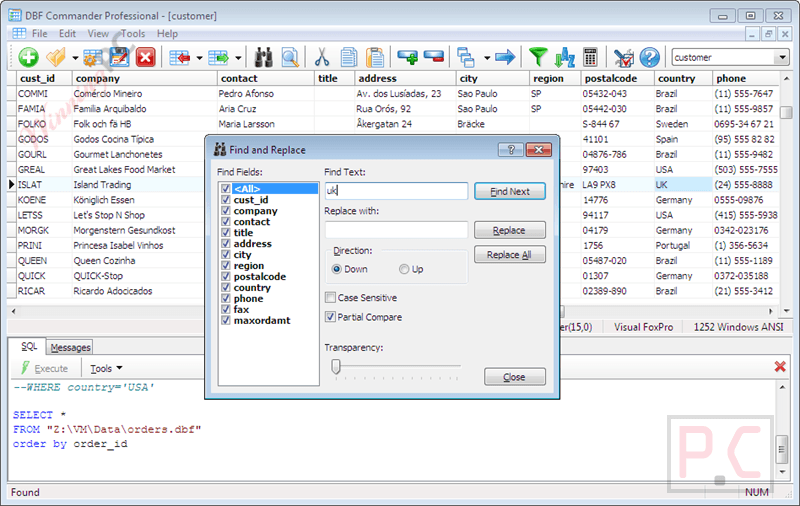Click the company column header
This screenshot has width=800, height=506.
[145, 79]
